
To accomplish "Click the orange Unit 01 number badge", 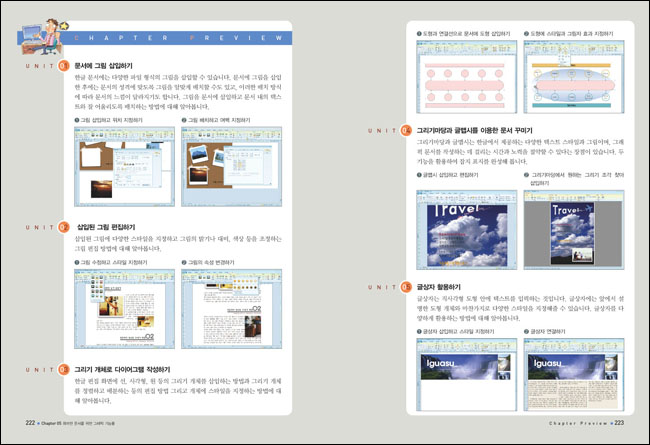I will 64,66.
